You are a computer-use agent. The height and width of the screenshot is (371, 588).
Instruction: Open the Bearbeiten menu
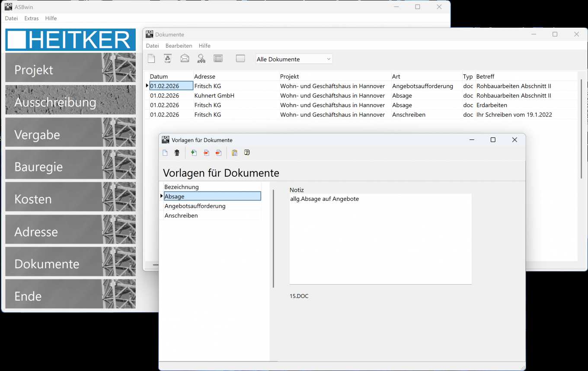(x=179, y=46)
